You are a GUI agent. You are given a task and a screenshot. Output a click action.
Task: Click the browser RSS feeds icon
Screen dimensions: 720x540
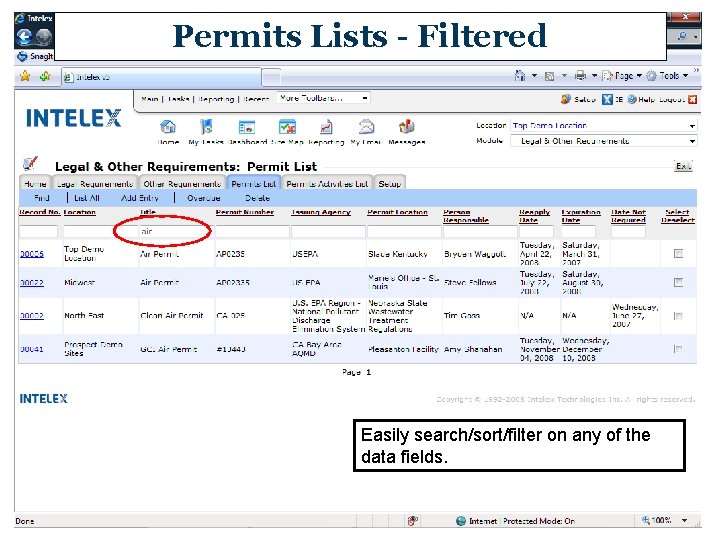549,76
